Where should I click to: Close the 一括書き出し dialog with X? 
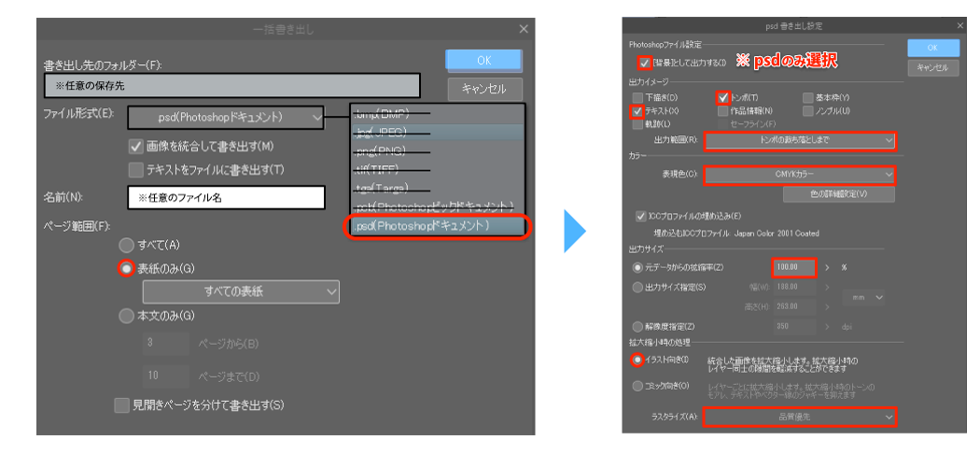coord(523,29)
